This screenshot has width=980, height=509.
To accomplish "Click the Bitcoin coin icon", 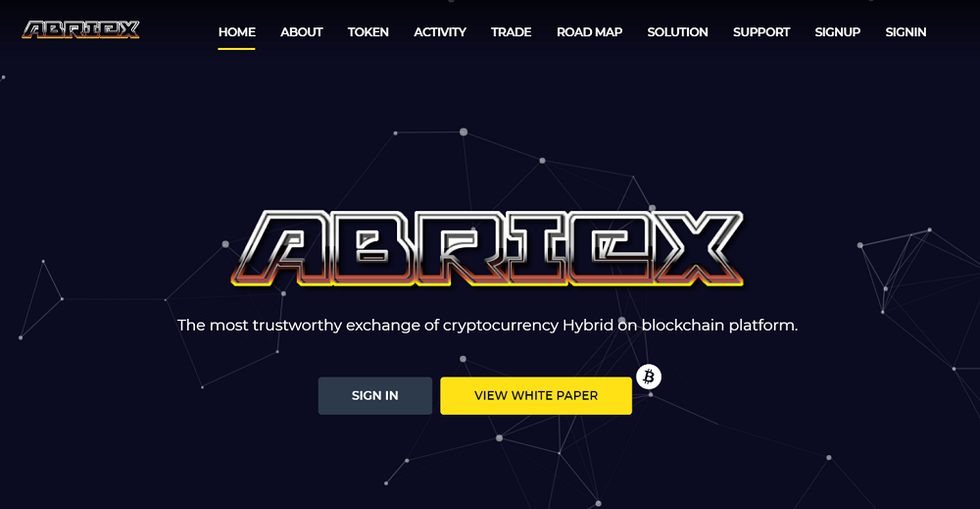I will [x=649, y=377].
